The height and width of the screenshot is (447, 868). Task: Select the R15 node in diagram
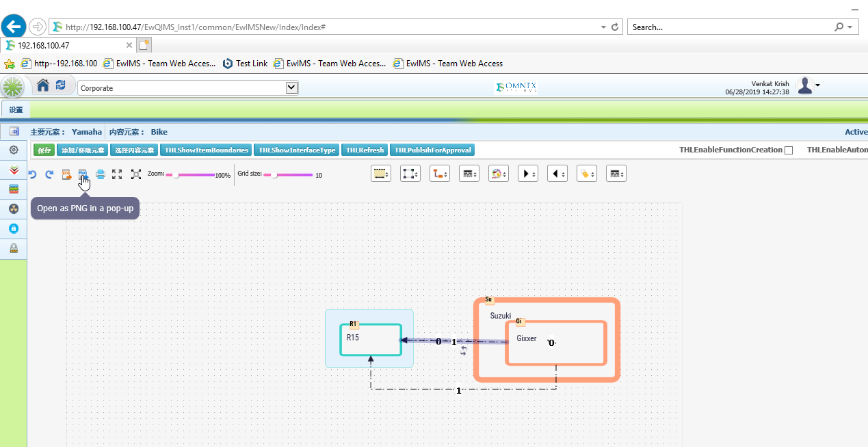(370, 340)
